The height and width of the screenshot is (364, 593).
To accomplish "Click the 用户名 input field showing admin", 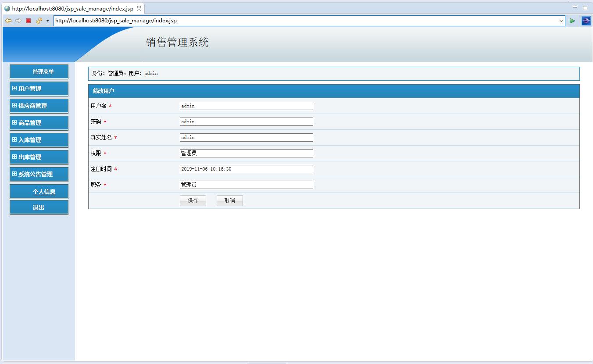I will click(x=246, y=106).
